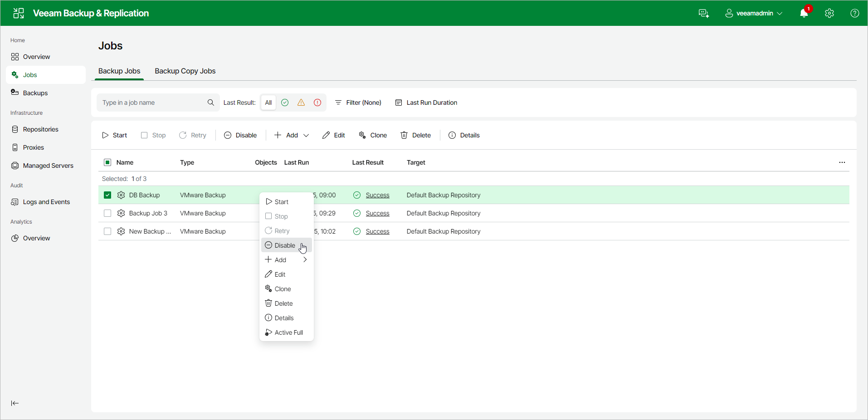Check the Backup Job 3 checkbox
This screenshot has width=868, height=420.
tap(107, 213)
